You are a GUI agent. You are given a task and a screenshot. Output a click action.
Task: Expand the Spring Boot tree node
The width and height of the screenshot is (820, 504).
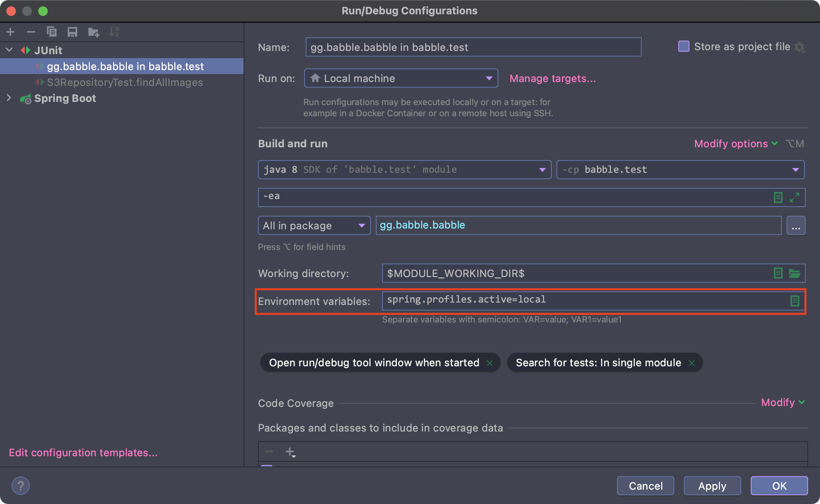[9, 98]
